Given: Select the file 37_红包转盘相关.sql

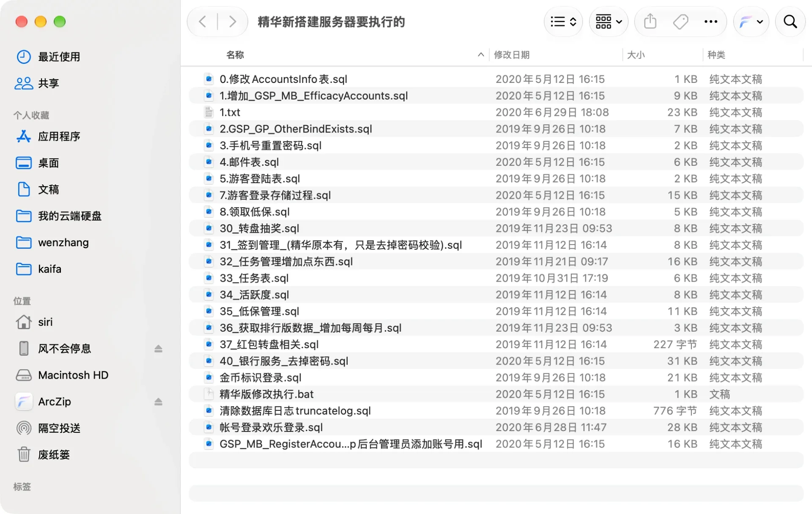Looking at the screenshot, I should click(x=496, y=344).
